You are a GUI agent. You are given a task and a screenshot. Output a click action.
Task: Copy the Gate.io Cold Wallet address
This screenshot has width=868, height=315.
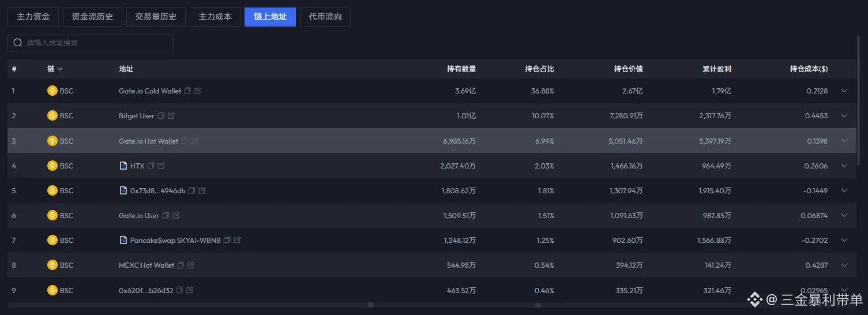tap(187, 91)
